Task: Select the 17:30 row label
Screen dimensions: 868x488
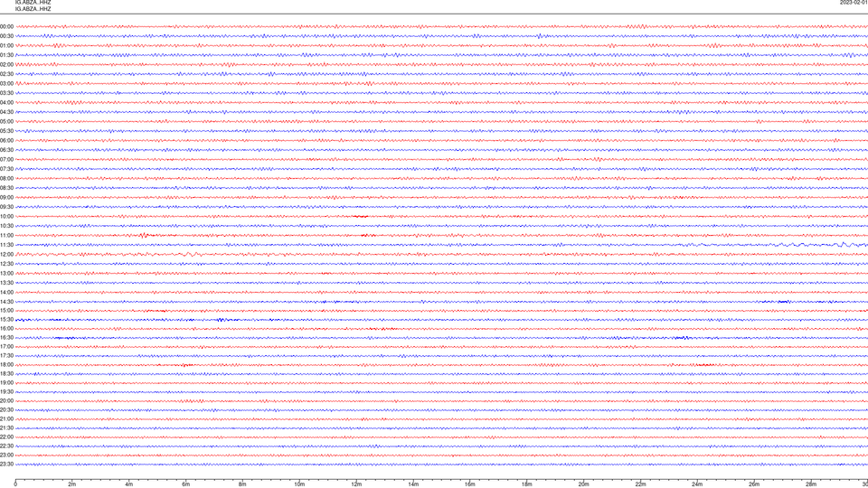Action: pos(6,356)
